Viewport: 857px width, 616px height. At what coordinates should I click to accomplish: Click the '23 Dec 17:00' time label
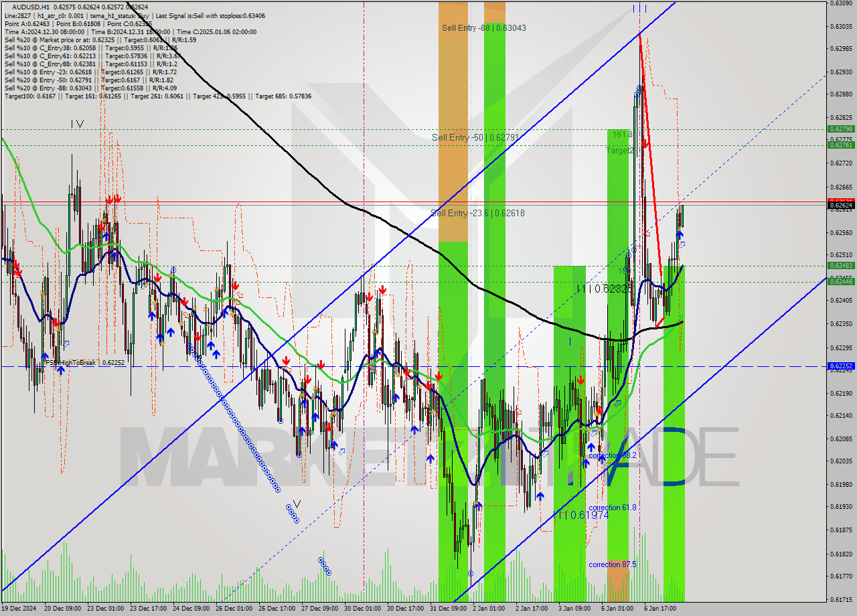pos(148,609)
